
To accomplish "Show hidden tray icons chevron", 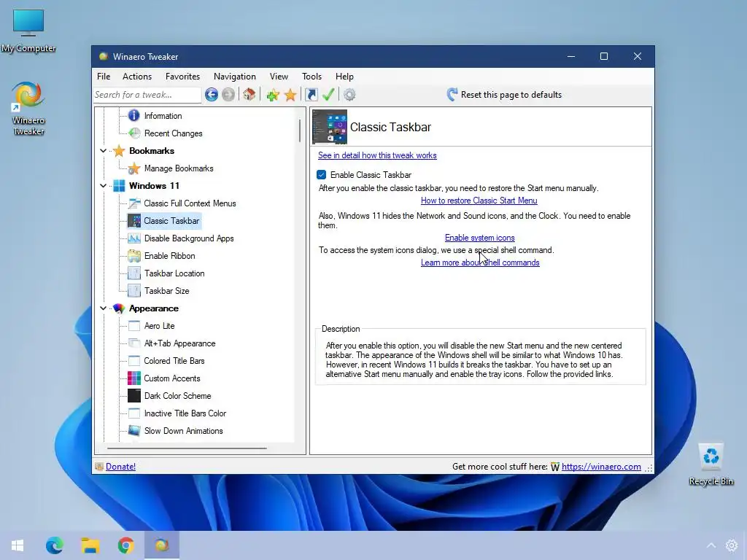I will (x=711, y=545).
